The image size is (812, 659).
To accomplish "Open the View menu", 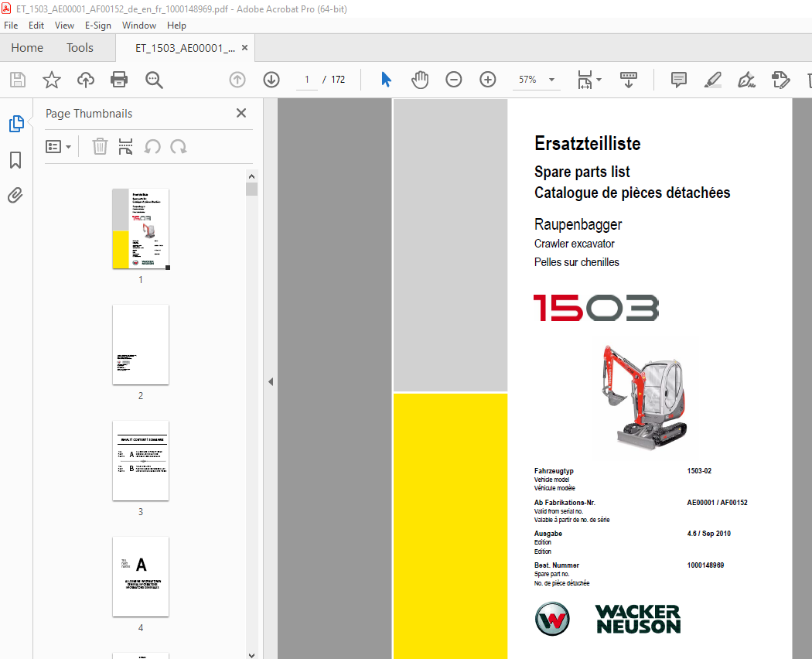I will pyautogui.click(x=65, y=26).
